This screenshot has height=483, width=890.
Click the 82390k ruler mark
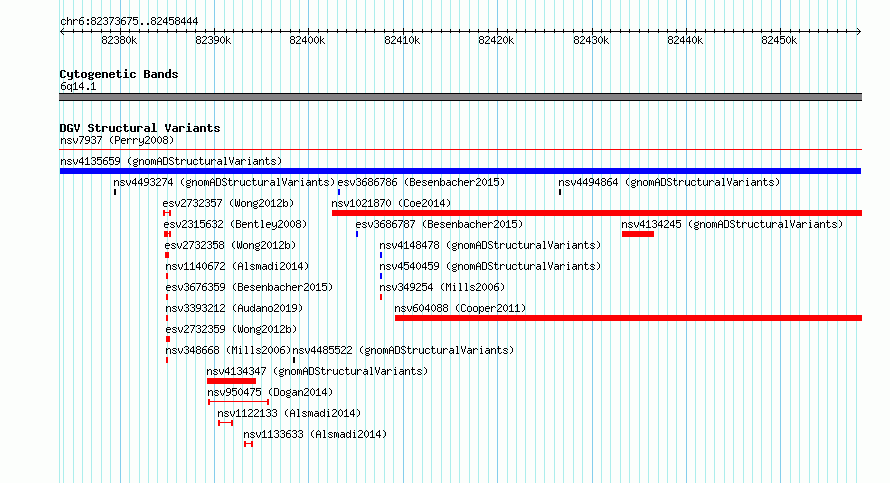tap(213, 40)
